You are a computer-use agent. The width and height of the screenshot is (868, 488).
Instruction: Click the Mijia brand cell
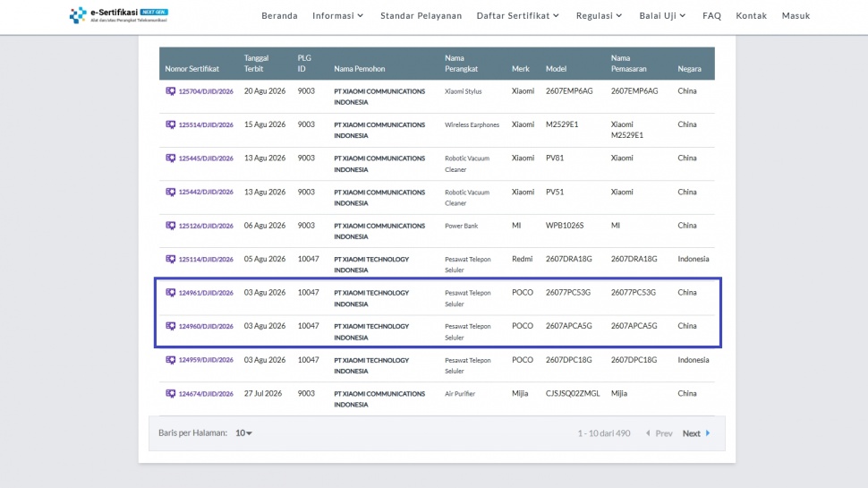pos(520,393)
